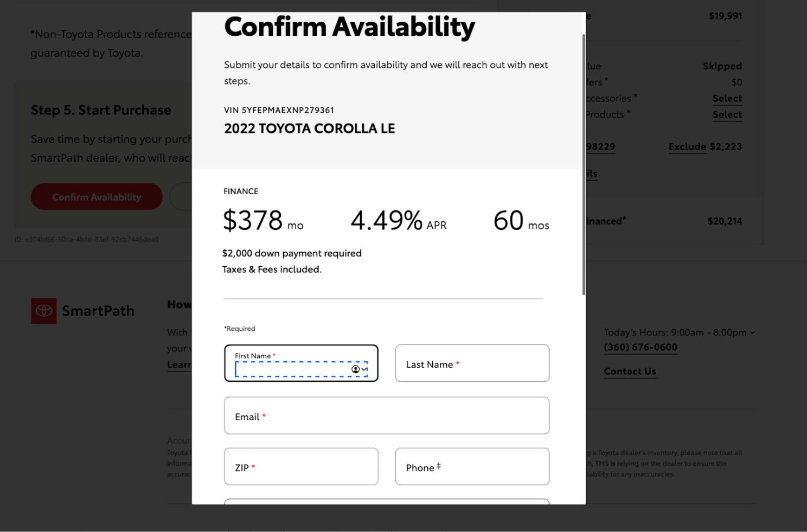Focus the First Name input field
807x532 pixels.
(301, 363)
